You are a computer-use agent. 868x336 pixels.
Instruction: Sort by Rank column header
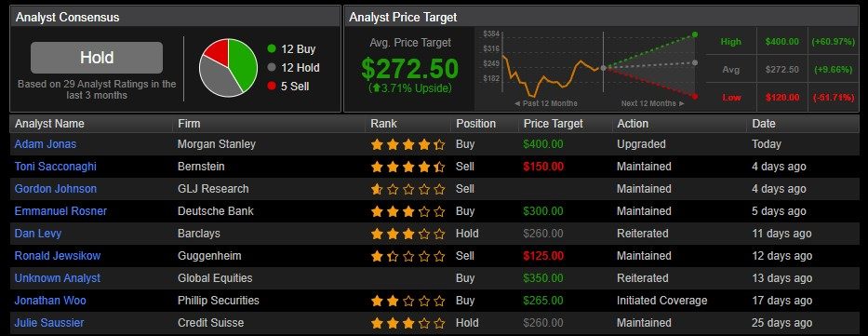point(383,124)
